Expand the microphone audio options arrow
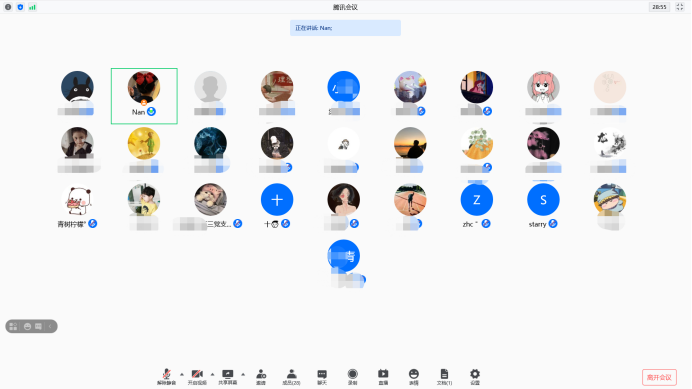 click(182, 374)
